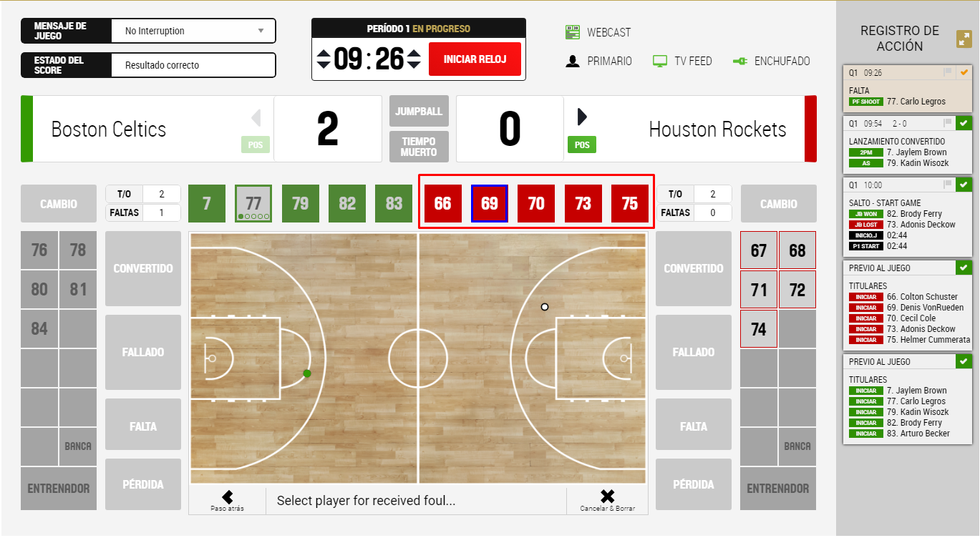Image resolution: width=980 pixels, height=543 pixels.
Task: Toggle Houston Rockets POS indicator
Action: (x=582, y=145)
